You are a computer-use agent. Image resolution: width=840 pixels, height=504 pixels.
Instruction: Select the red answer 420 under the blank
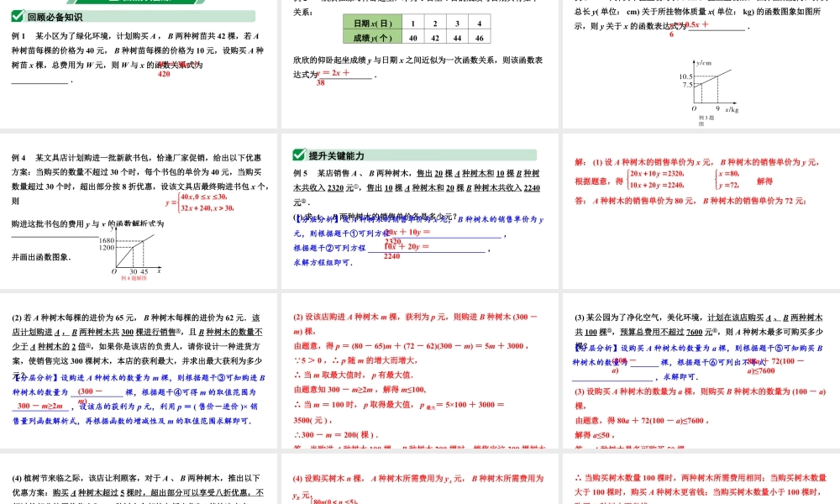coord(164,74)
